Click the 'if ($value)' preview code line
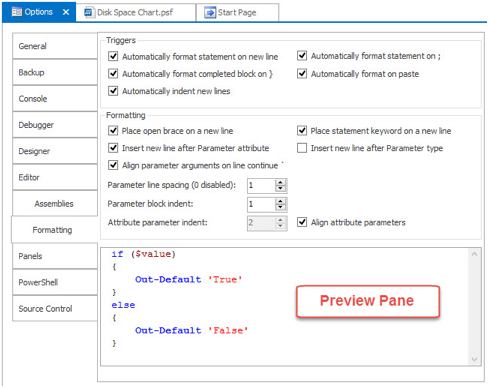The image size is (488, 387). [143, 254]
